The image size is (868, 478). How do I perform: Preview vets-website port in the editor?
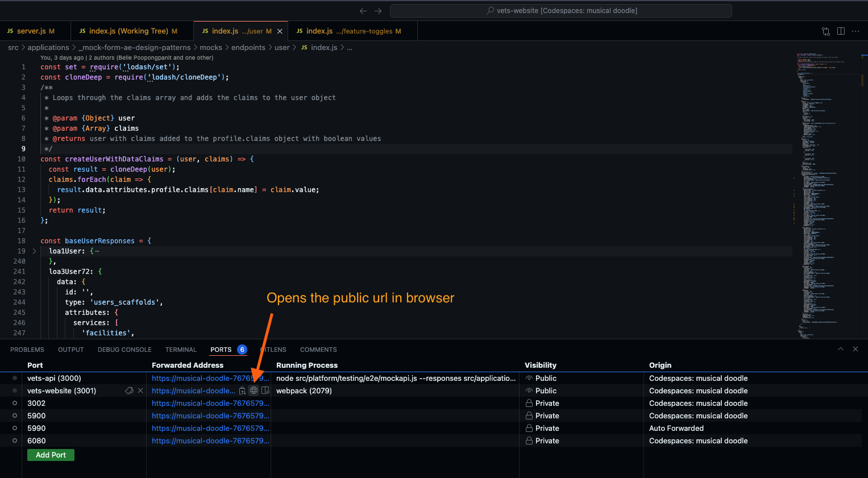[x=265, y=390]
